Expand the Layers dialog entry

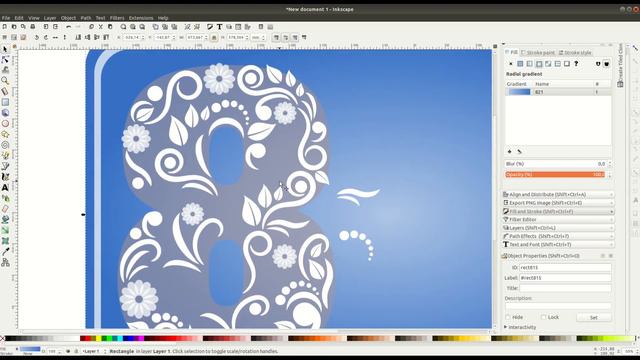click(x=558, y=228)
